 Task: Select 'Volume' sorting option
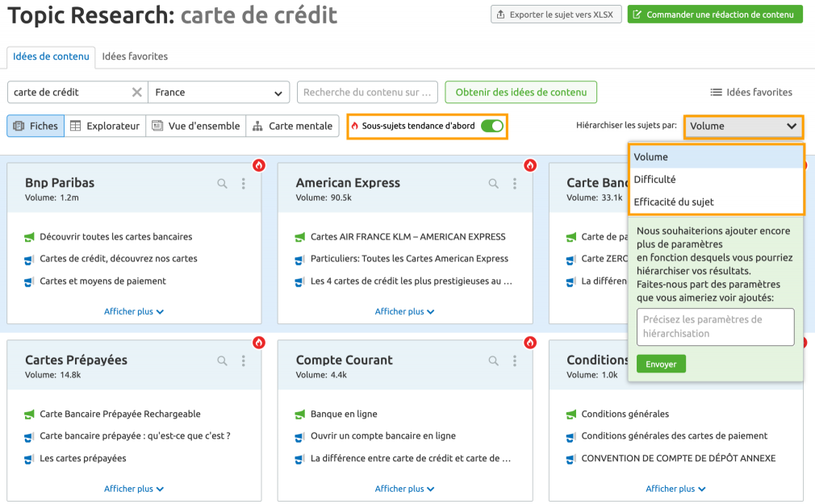pos(717,157)
